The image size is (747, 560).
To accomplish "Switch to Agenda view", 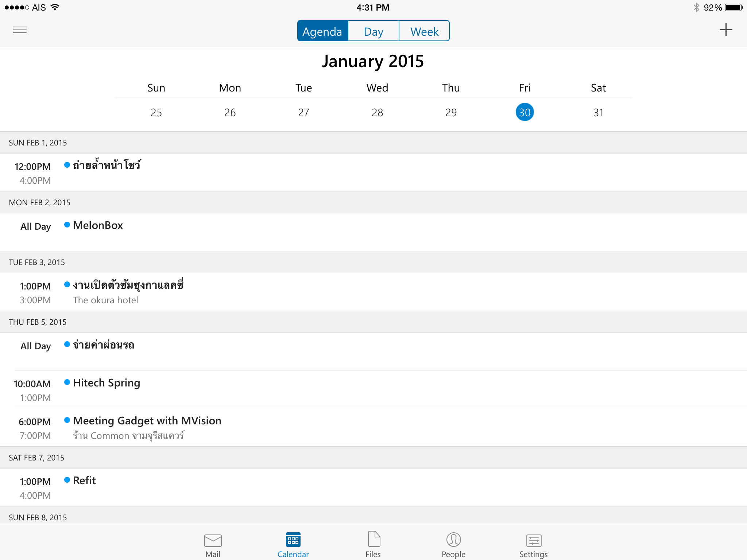I will click(x=323, y=31).
